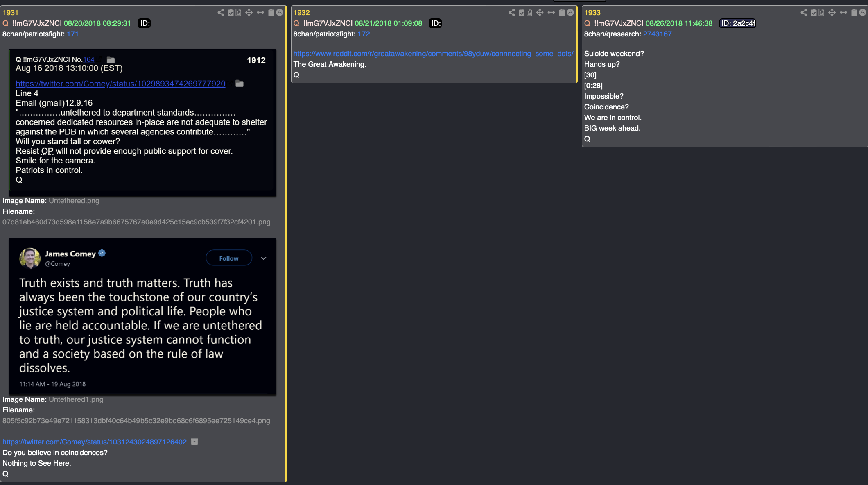
Task: Click four-way move arrows on post 1931
Action: [x=249, y=13]
